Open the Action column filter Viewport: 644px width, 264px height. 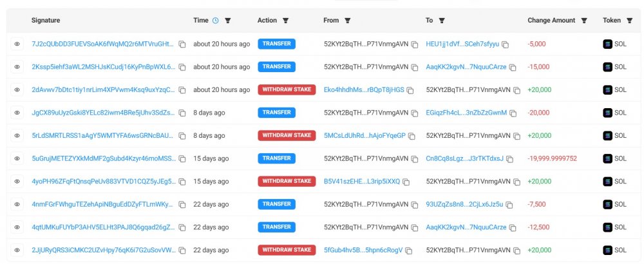[285, 21]
